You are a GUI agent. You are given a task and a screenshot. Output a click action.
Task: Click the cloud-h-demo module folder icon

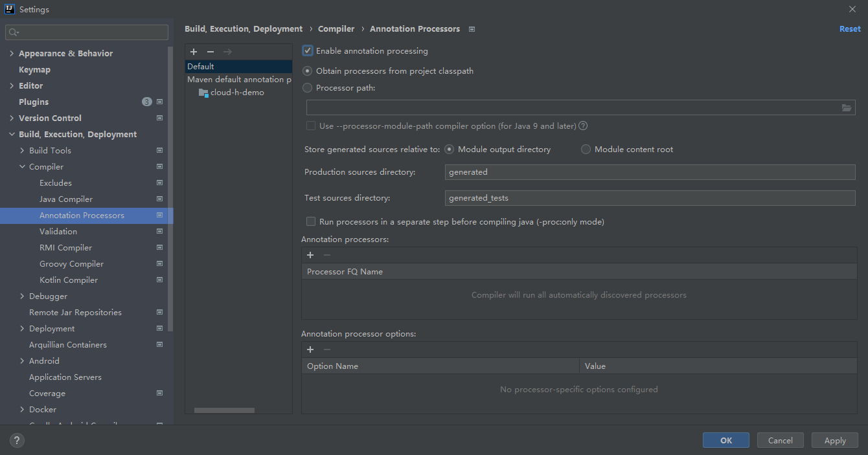[x=203, y=93]
